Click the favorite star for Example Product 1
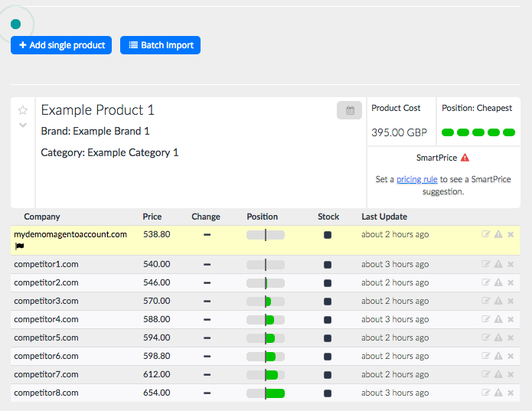 (x=23, y=110)
